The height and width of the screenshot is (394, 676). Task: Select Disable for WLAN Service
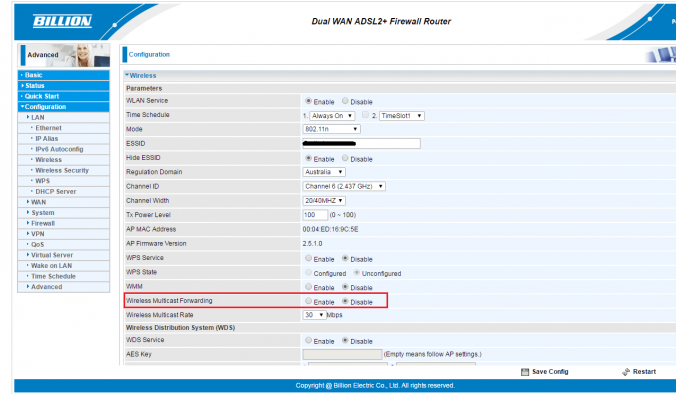point(345,101)
